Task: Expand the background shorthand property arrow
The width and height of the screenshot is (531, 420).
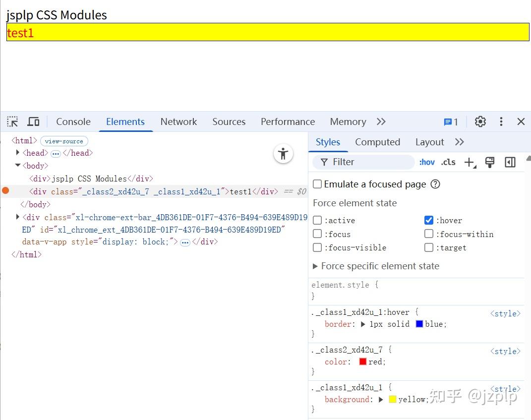Action: (381, 400)
